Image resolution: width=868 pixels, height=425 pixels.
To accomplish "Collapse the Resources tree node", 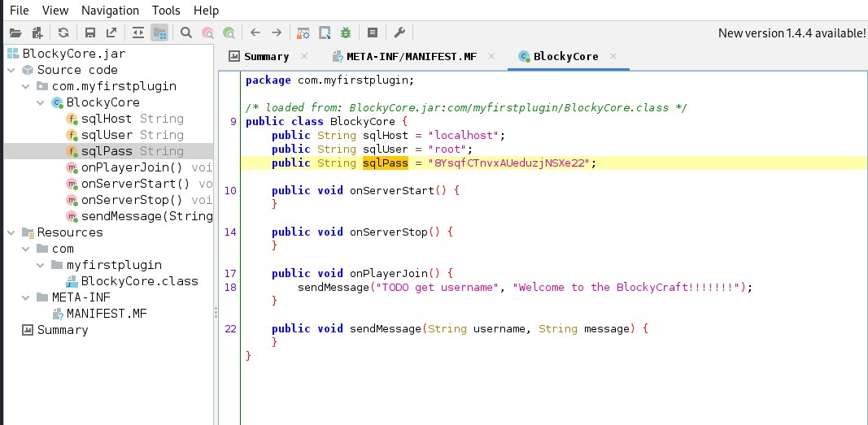I will pyautogui.click(x=11, y=232).
